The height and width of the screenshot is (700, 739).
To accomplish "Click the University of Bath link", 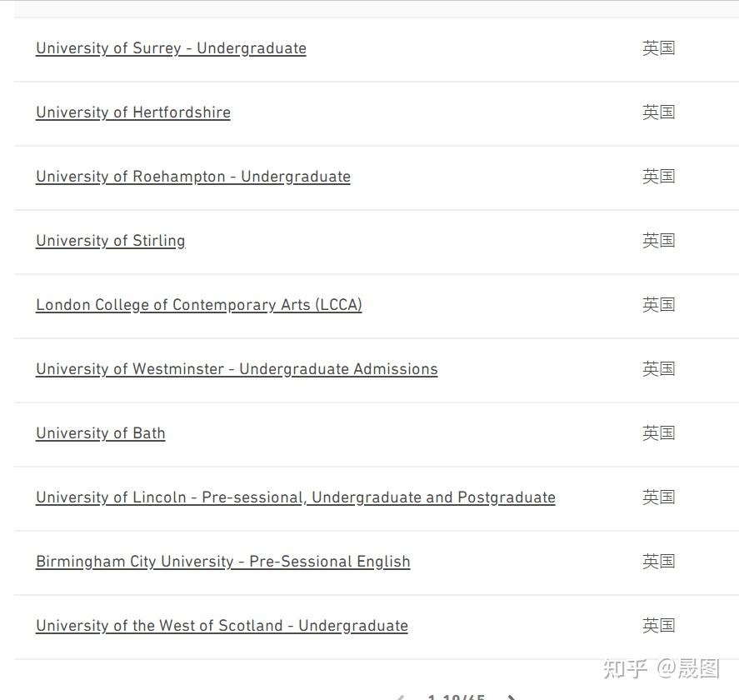I will click(x=101, y=433).
